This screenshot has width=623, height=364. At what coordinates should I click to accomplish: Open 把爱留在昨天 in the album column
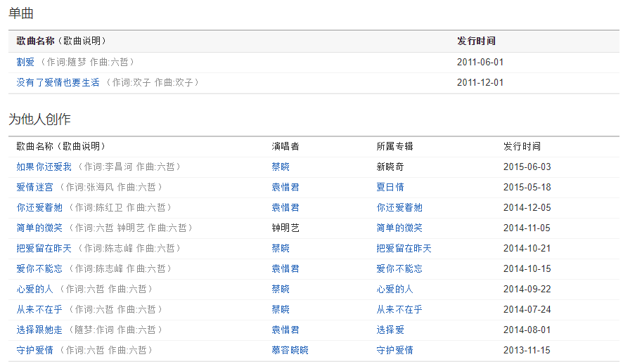[404, 249]
